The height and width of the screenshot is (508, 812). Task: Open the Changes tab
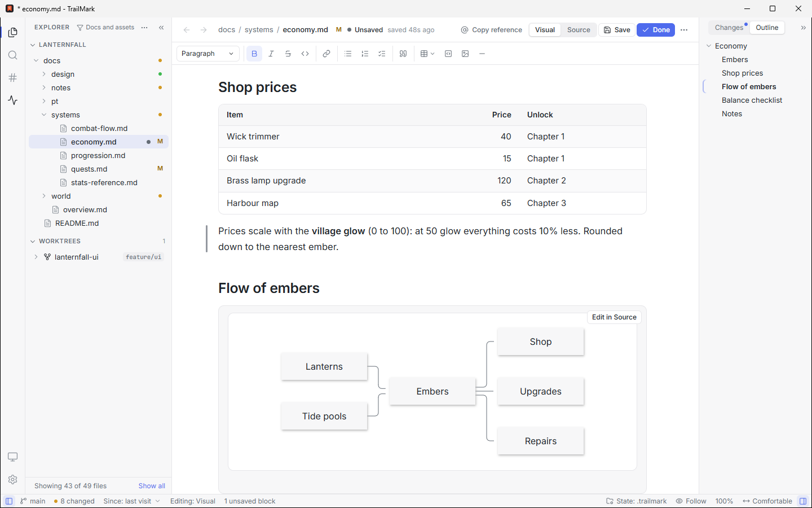(729, 28)
